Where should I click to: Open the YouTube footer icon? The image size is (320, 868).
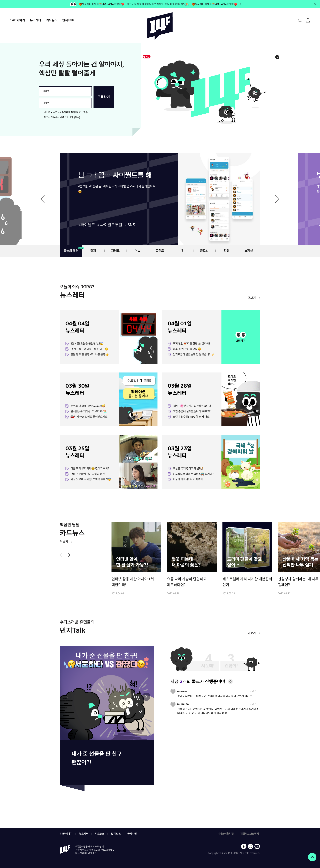[257, 846]
